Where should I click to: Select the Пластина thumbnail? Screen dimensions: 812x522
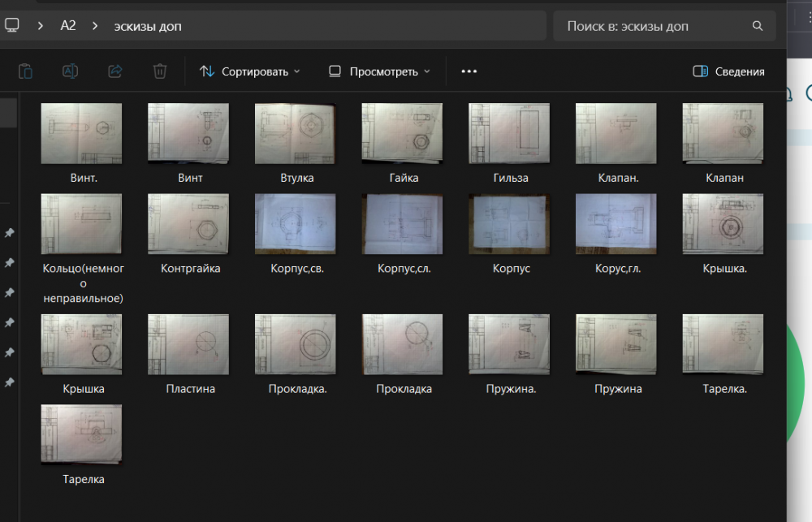point(188,345)
